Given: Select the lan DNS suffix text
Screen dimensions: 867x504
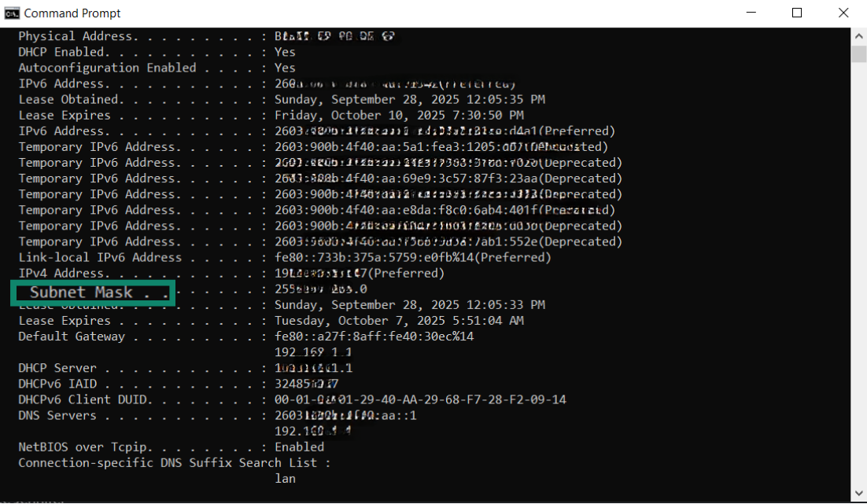Looking at the screenshot, I should pyautogui.click(x=285, y=478).
